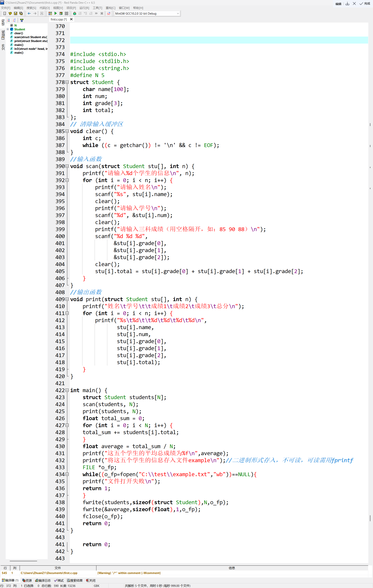Toggle show inherited members icon
Viewport: 373px width, 588px height.
(22, 20)
